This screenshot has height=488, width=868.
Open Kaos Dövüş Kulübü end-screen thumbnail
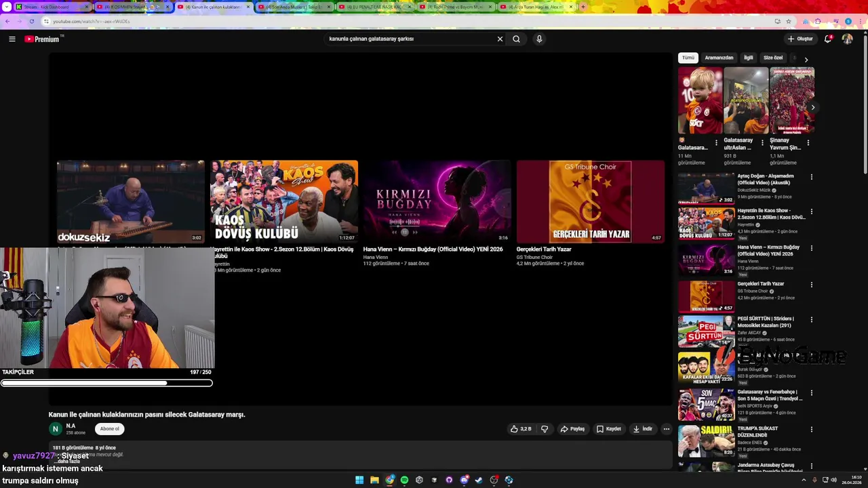pos(284,201)
